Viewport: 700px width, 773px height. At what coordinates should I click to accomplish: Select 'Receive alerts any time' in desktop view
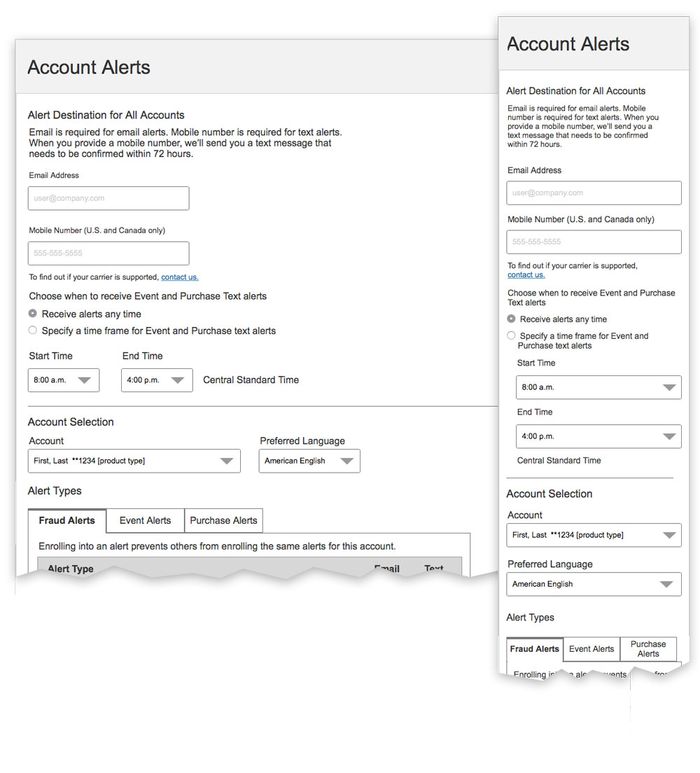tap(33, 314)
